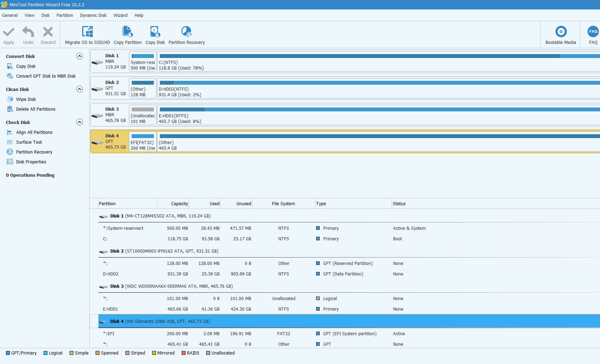Click the Undo arrow icon

28,32
